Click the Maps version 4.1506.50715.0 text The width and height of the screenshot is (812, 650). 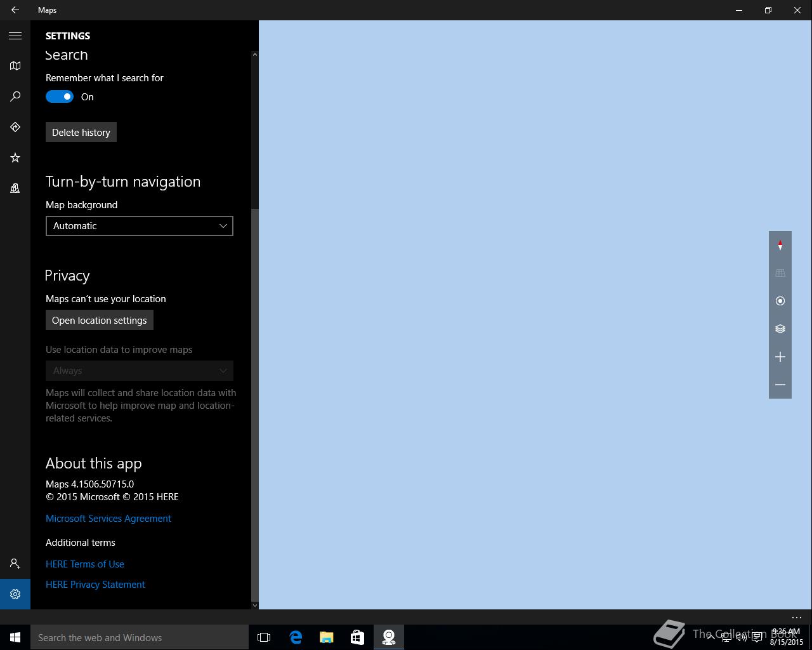[89, 484]
